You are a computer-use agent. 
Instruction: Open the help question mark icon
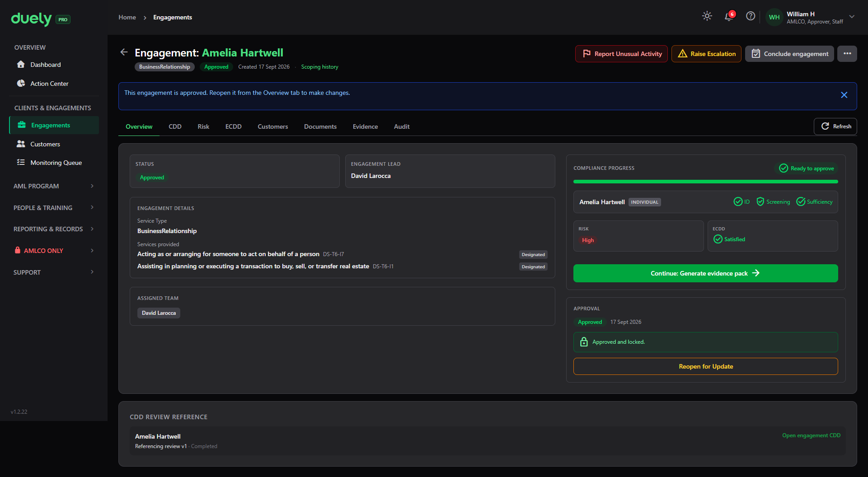tap(751, 16)
